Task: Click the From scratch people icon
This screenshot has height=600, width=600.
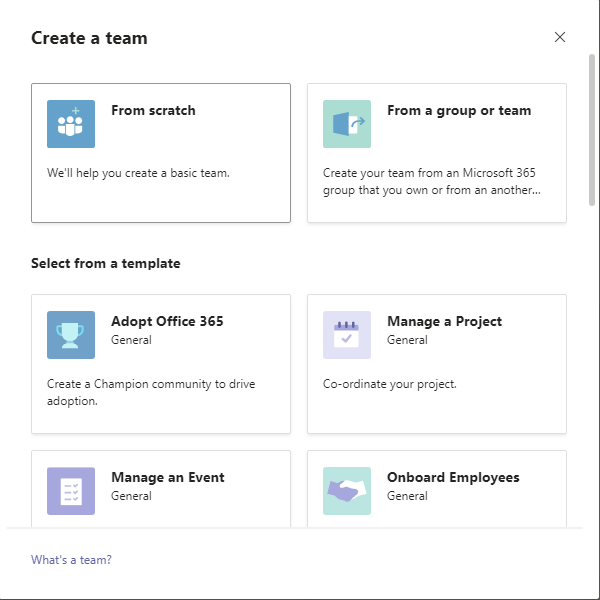Action: [x=71, y=124]
